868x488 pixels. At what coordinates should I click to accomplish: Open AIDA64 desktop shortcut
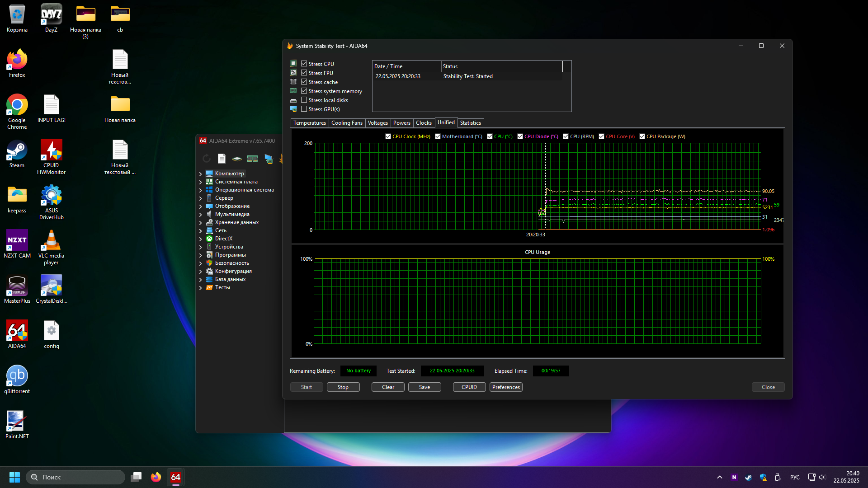pos(17,334)
